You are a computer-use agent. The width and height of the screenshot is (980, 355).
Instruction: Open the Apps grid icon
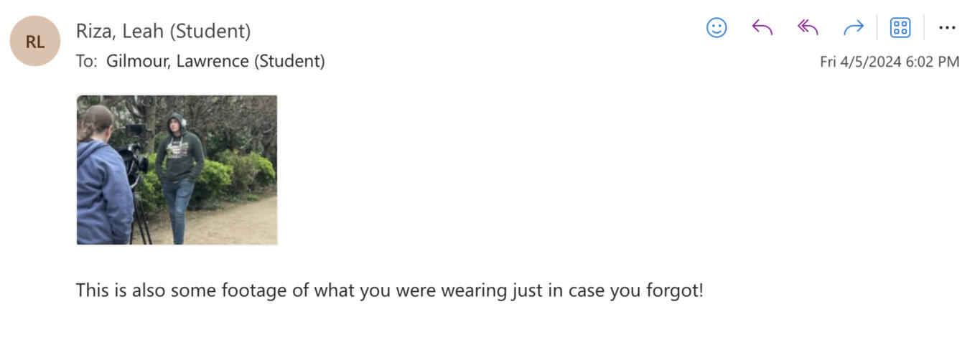pyautogui.click(x=900, y=28)
